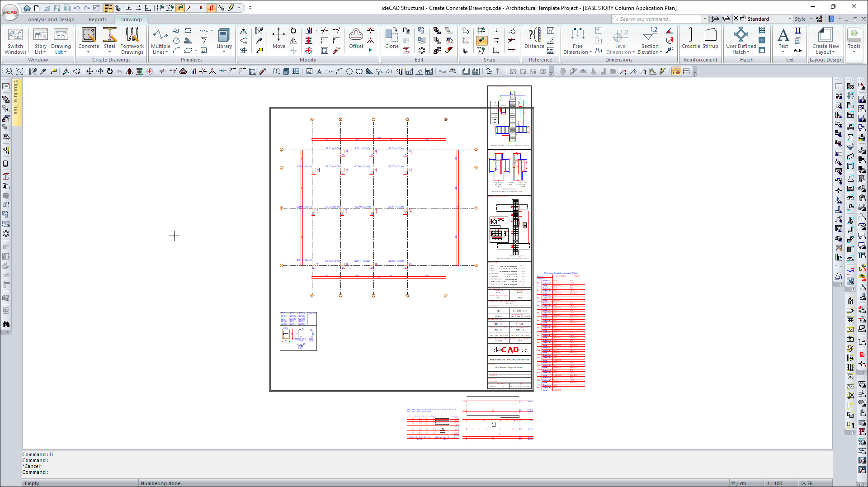Screen dimensions: 868x487
Task: Toggle the highlighted layout view button
Action: 676,71
